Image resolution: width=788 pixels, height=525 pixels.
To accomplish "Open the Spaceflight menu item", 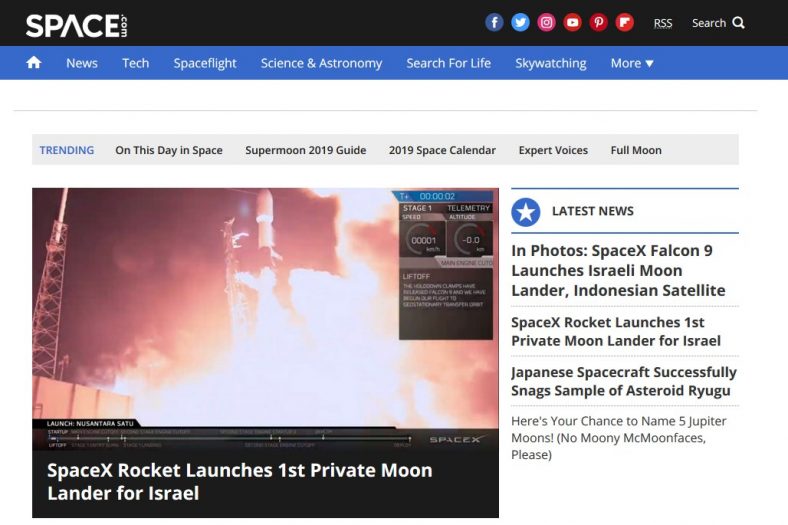I will 205,63.
